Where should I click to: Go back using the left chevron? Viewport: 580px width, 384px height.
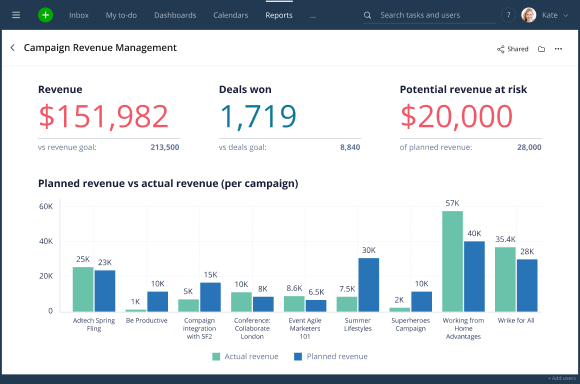(x=13, y=48)
